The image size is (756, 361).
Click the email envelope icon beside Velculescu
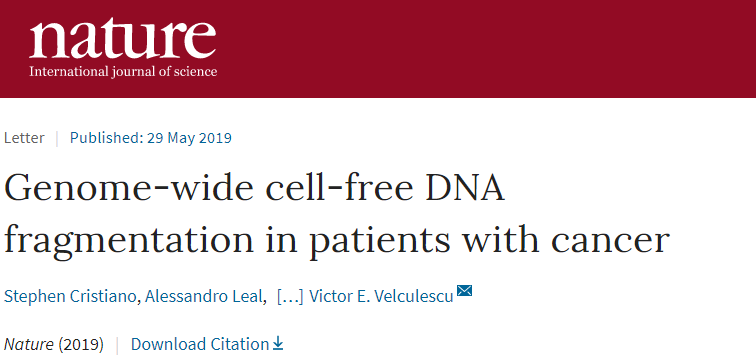(464, 291)
